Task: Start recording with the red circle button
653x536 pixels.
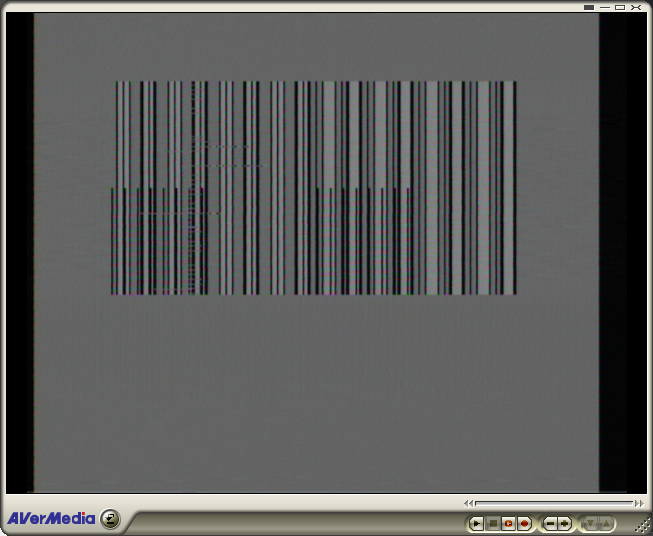Action: pos(524,523)
